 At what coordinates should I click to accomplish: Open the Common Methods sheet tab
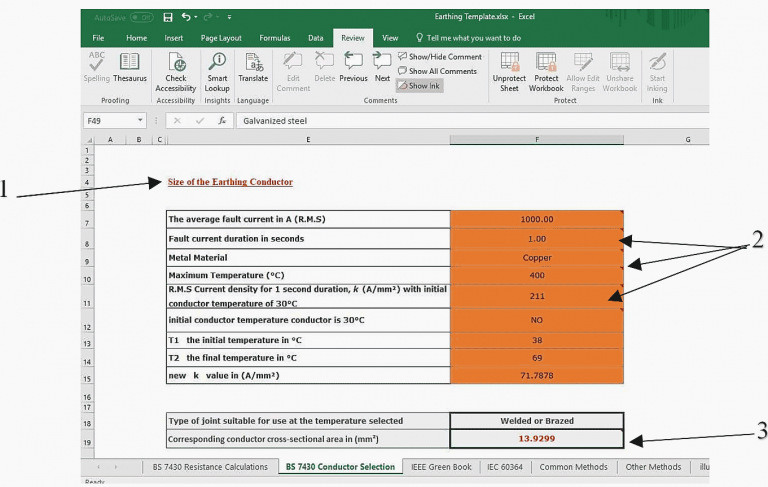click(574, 467)
